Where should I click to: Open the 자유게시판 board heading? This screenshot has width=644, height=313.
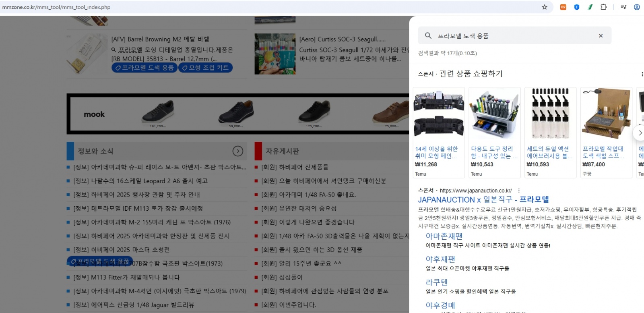point(282,151)
